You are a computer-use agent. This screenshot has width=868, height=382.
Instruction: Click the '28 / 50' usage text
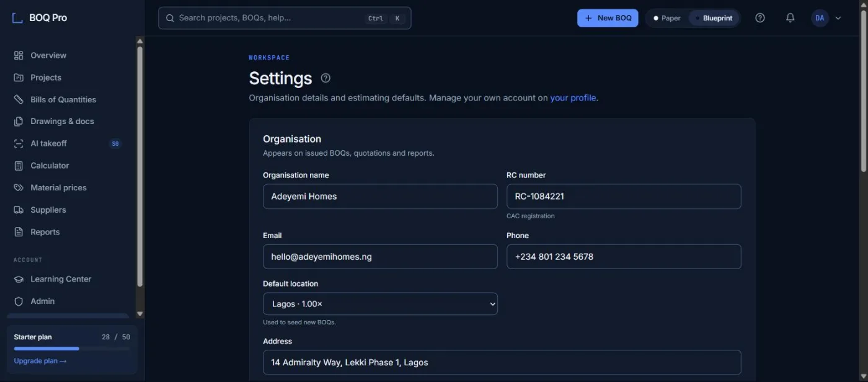pos(116,337)
